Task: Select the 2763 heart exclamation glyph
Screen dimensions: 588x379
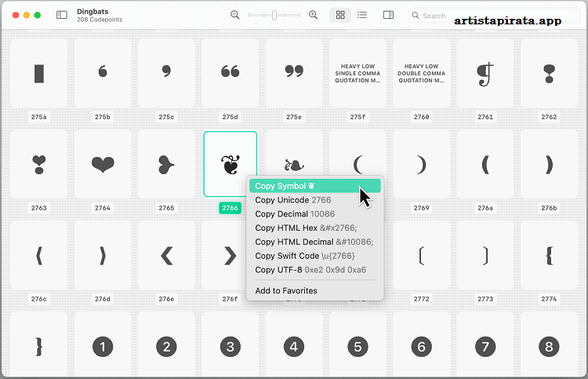Action: (39, 164)
